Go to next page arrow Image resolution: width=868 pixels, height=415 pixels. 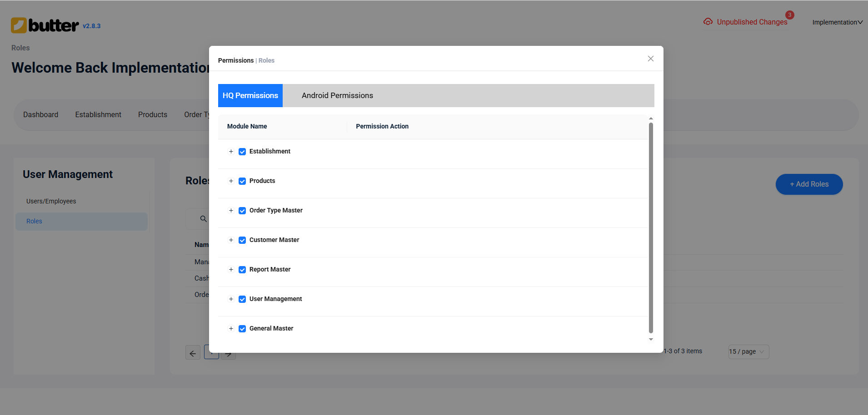229,354
